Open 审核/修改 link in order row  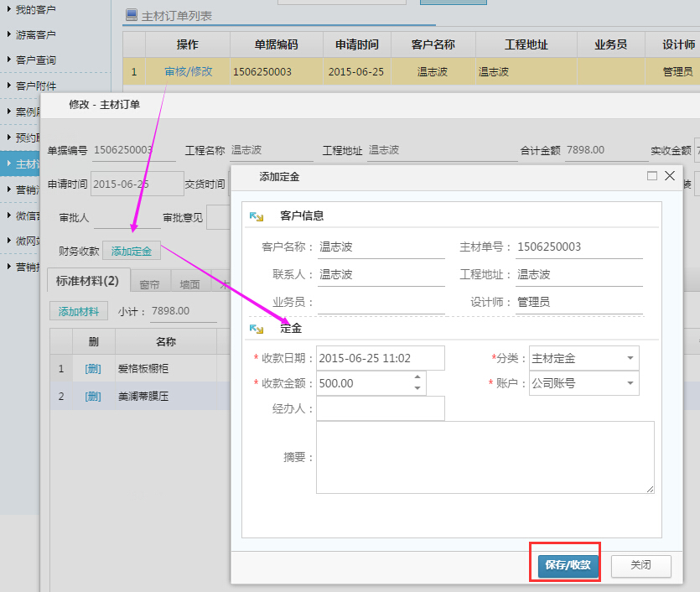point(189,72)
